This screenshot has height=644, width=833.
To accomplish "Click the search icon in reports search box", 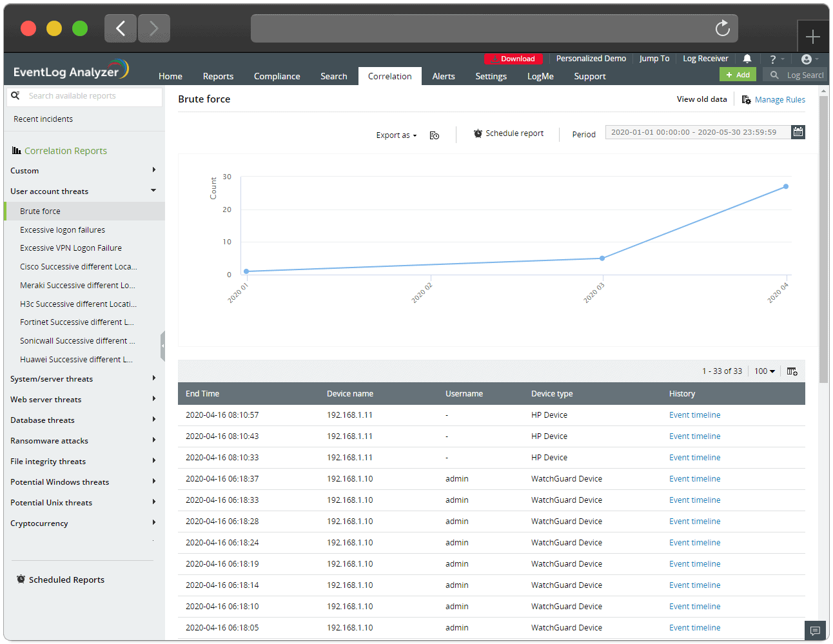I will pyautogui.click(x=15, y=95).
